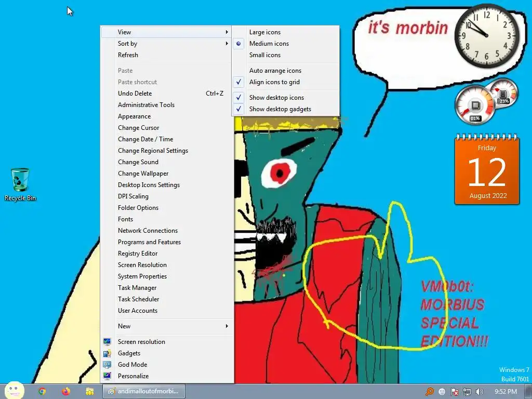Click the God Mode menu icon

coord(107,365)
